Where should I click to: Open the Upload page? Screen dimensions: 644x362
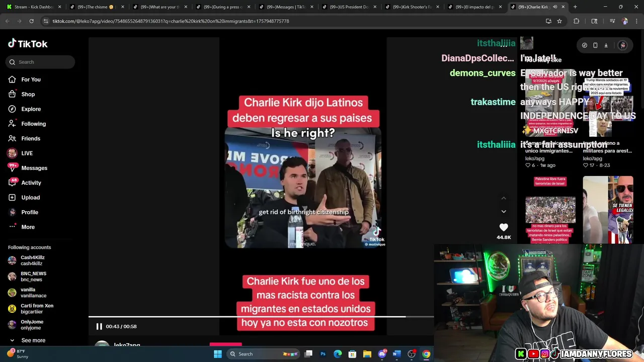[x=30, y=198]
